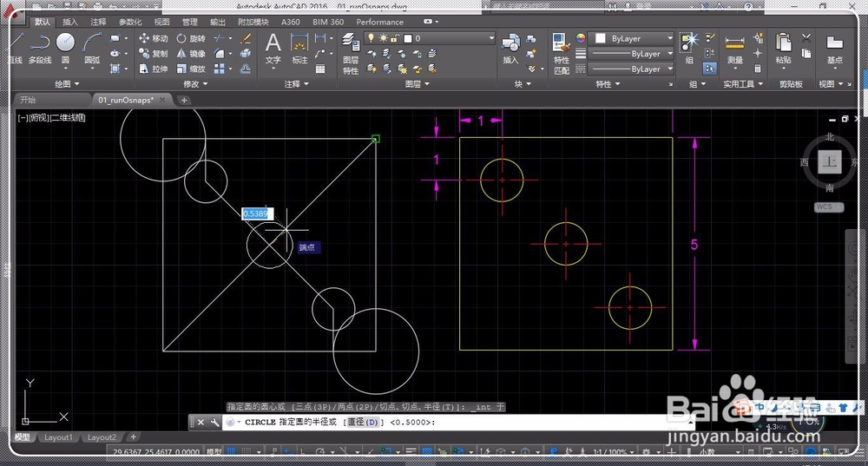Click the Fillet tool icon
The width and height of the screenshot is (868, 466).
point(220,53)
